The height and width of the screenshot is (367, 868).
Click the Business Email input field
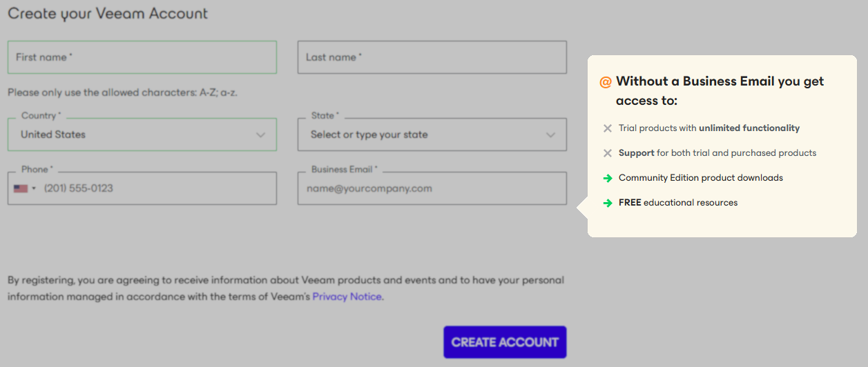coord(432,188)
